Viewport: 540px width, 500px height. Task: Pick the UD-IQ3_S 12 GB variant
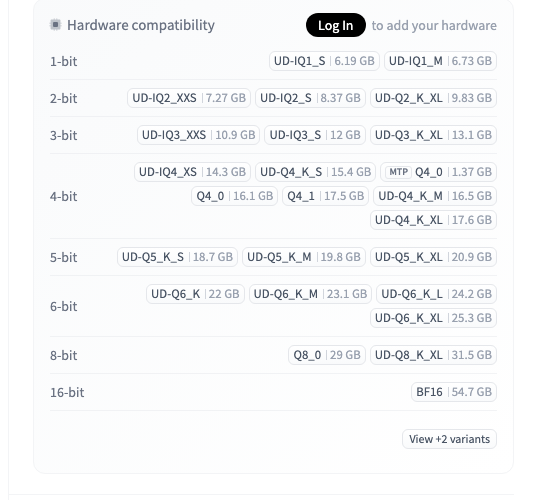315,135
